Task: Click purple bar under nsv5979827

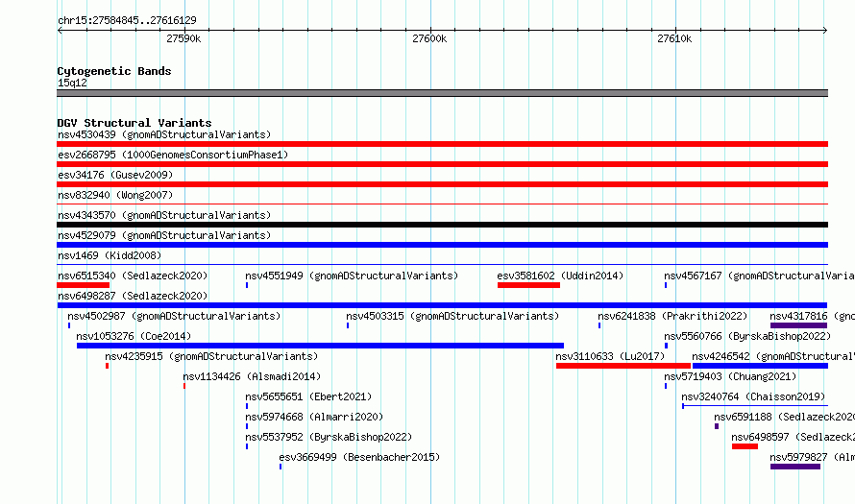Action: (795, 467)
